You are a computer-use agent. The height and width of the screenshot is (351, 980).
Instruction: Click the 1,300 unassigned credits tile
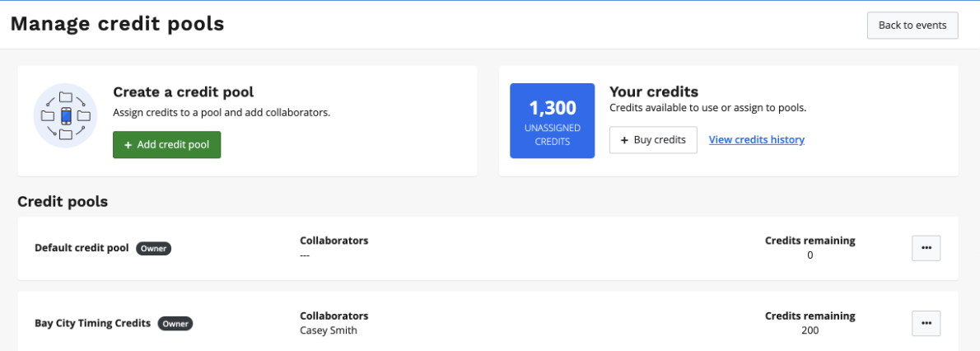tap(552, 120)
